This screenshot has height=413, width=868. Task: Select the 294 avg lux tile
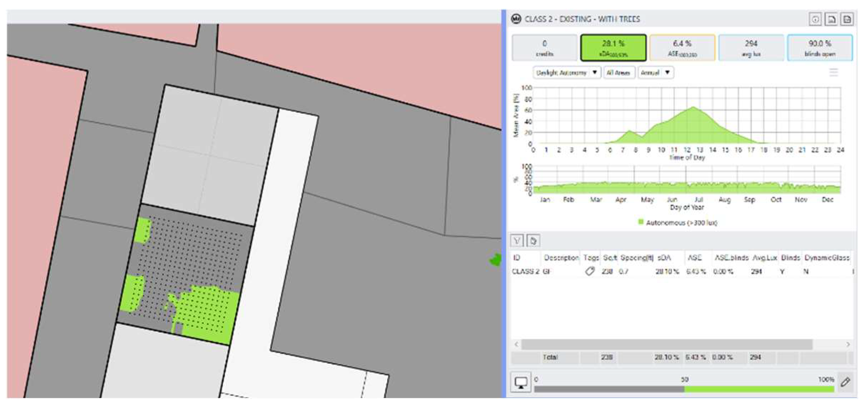[x=751, y=47]
